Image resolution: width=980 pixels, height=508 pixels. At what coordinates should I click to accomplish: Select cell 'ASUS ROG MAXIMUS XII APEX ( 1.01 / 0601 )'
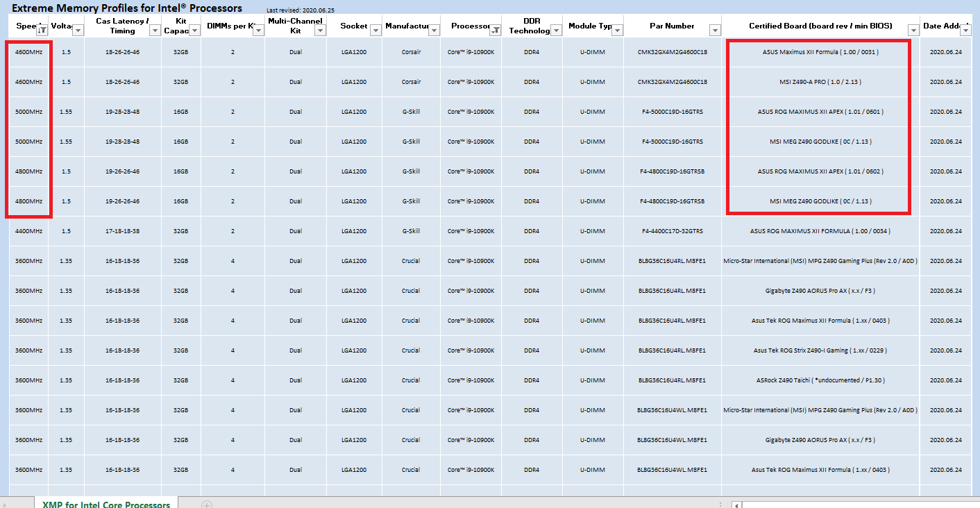tap(820, 112)
